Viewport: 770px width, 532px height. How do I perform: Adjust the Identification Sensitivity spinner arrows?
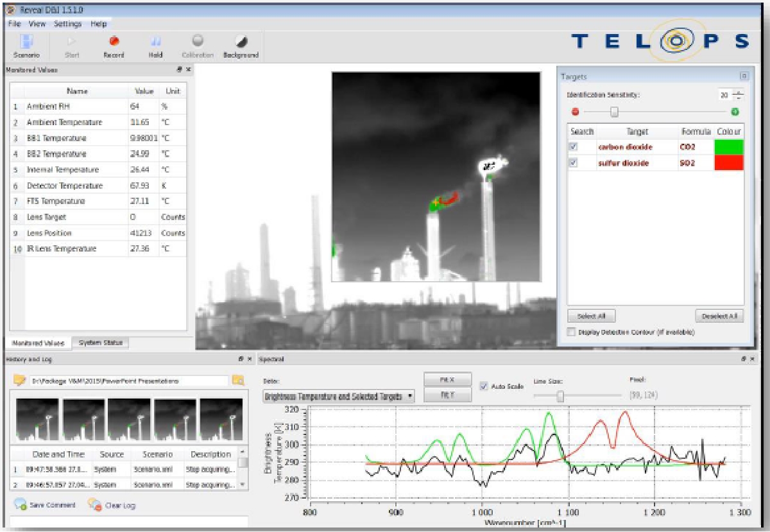pyautogui.click(x=738, y=95)
